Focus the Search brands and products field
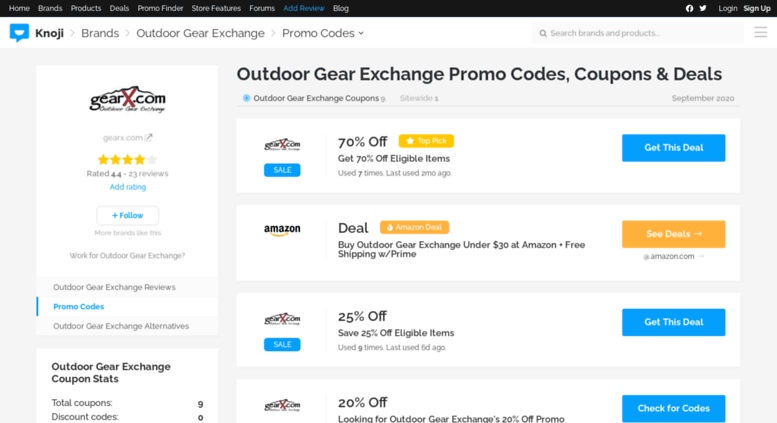 [x=638, y=33]
